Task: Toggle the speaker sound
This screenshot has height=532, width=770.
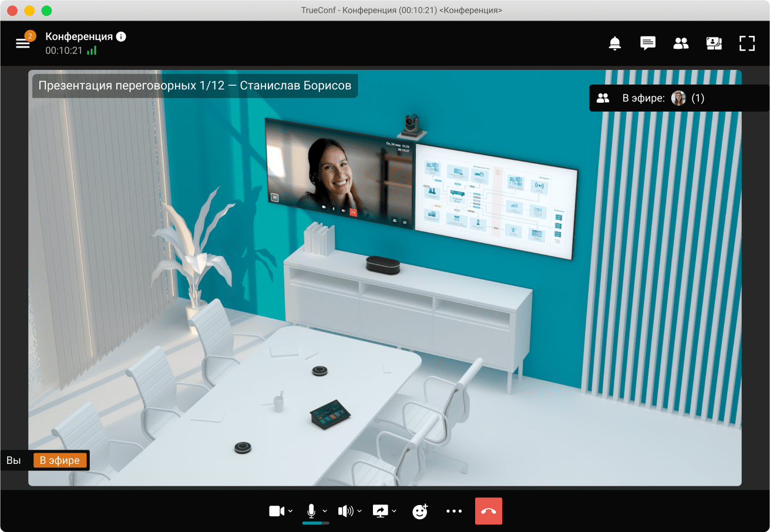Action: (x=345, y=511)
